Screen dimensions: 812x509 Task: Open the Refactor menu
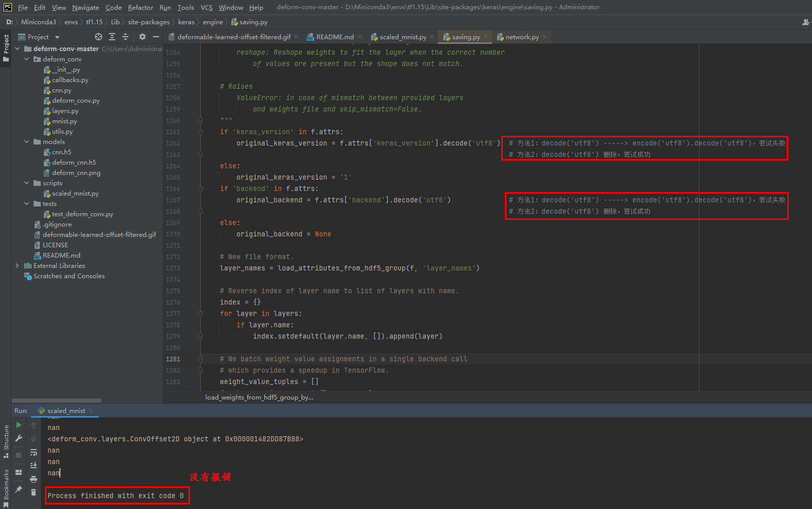pos(140,7)
